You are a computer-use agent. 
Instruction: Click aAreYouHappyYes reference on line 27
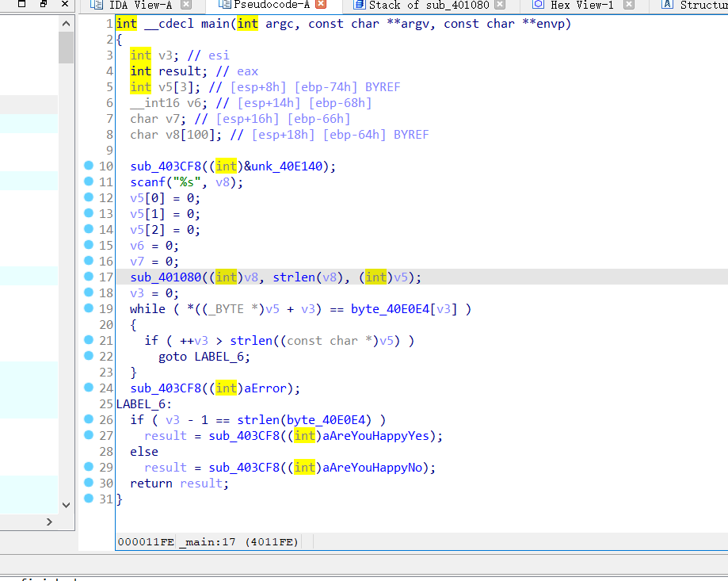coord(375,436)
